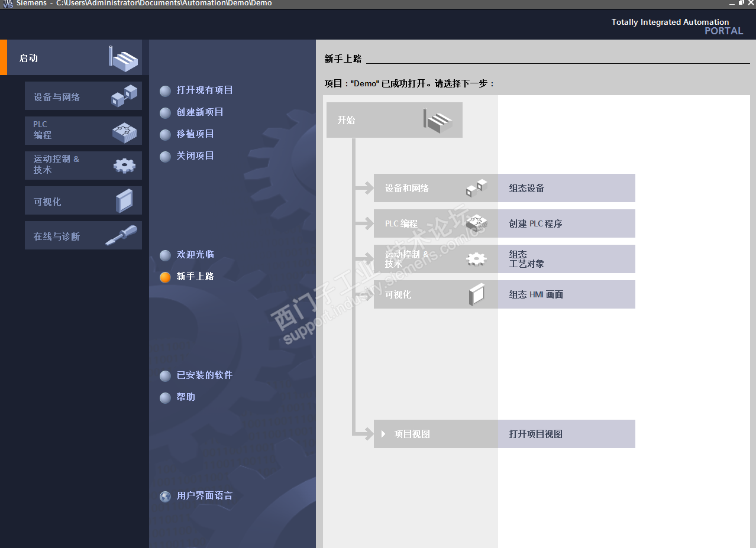Click the 新手上路 heading text
Viewport: 756px width, 548px height.
pyautogui.click(x=343, y=59)
